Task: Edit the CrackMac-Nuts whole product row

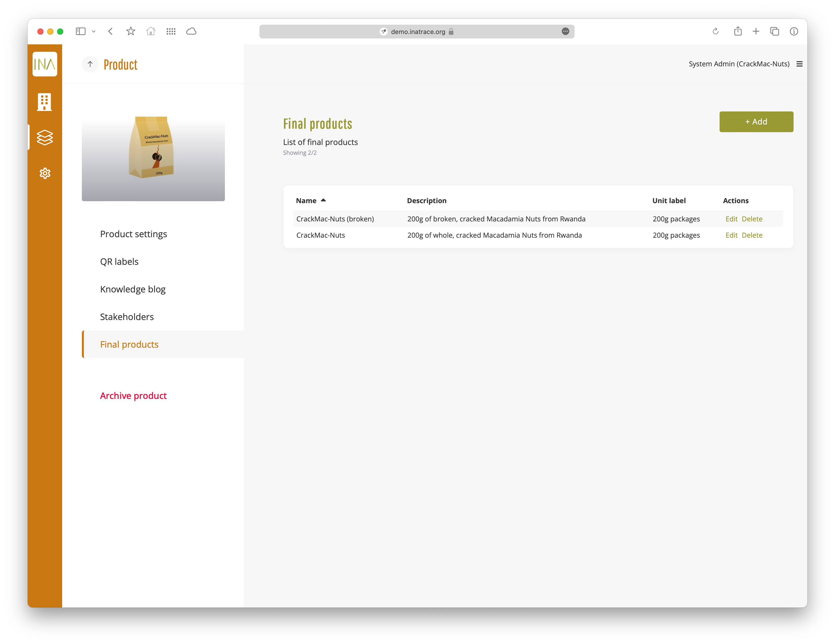Action: (731, 235)
